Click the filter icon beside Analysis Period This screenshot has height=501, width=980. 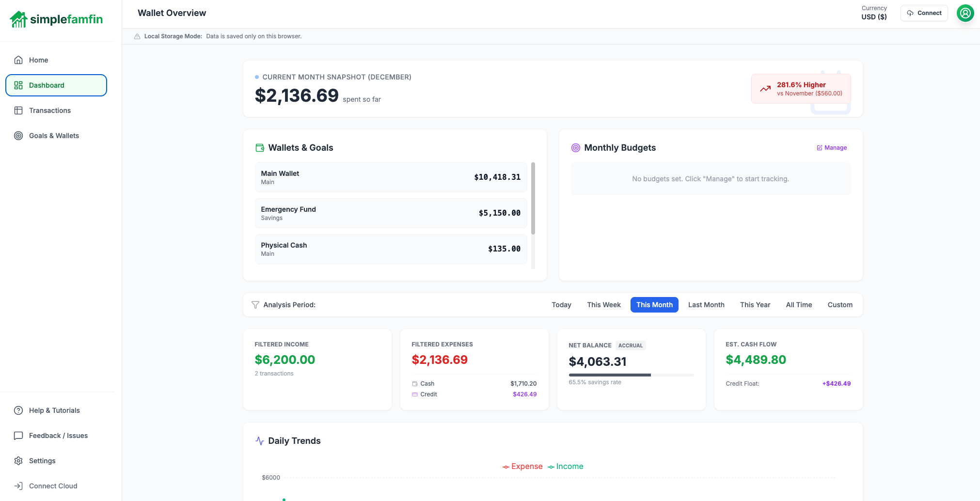tap(255, 305)
